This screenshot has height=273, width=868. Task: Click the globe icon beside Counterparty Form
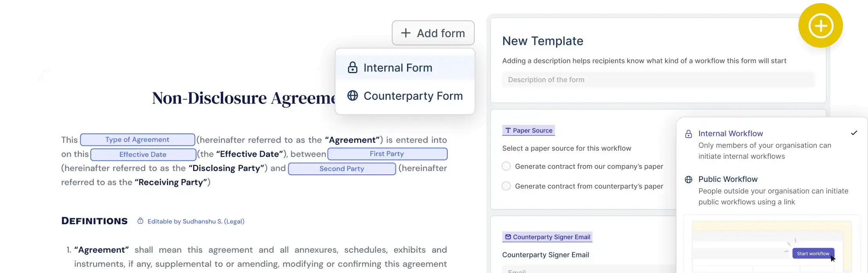pyautogui.click(x=353, y=96)
